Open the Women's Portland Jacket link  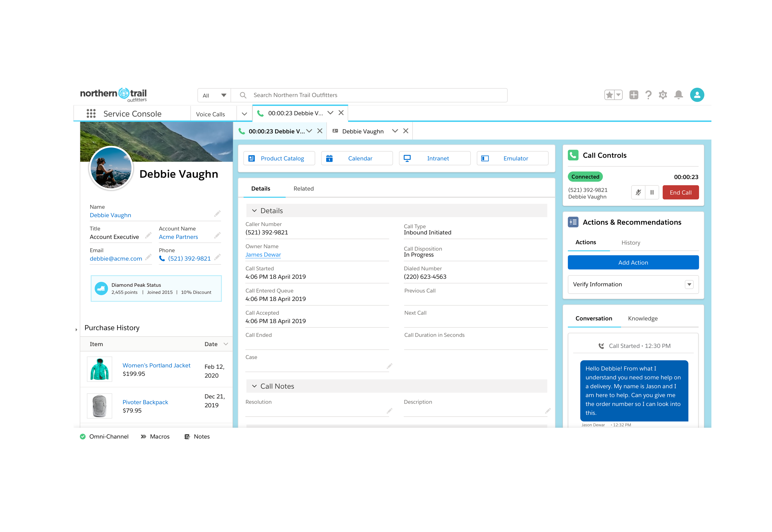[156, 365]
